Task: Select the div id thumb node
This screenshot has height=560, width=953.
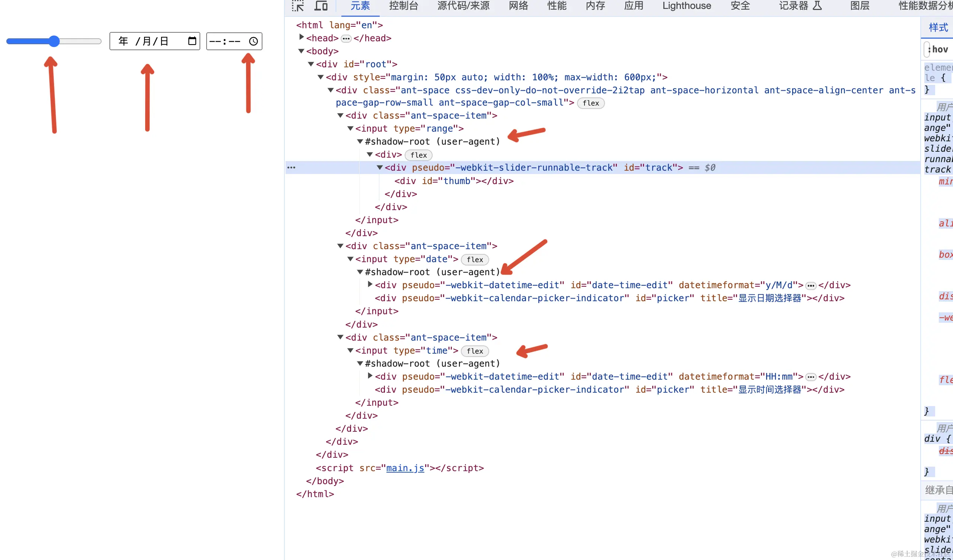Action: point(453,181)
